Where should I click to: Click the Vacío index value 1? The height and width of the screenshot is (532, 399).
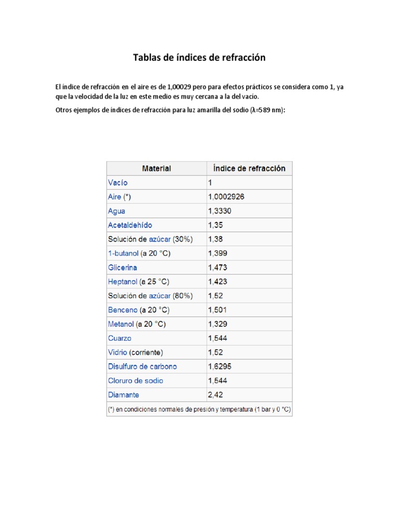tap(210, 182)
